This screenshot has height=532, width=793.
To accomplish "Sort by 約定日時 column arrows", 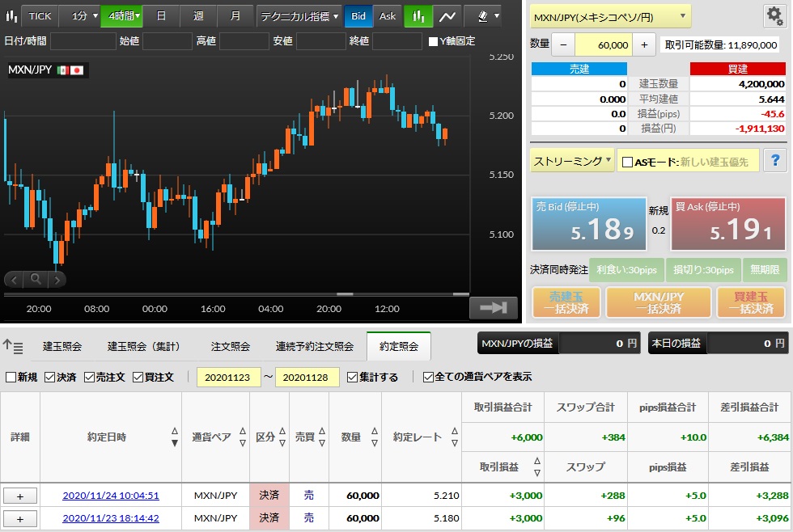I will [175, 437].
